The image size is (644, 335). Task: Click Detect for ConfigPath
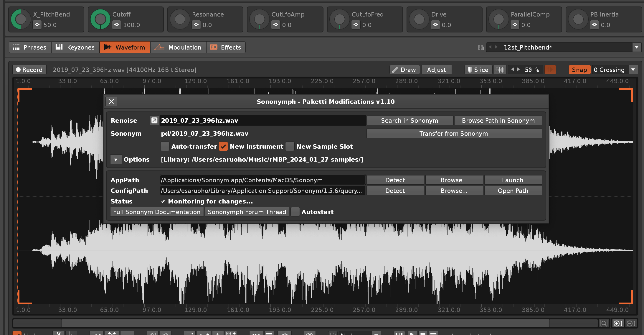pyautogui.click(x=395, y=191)
